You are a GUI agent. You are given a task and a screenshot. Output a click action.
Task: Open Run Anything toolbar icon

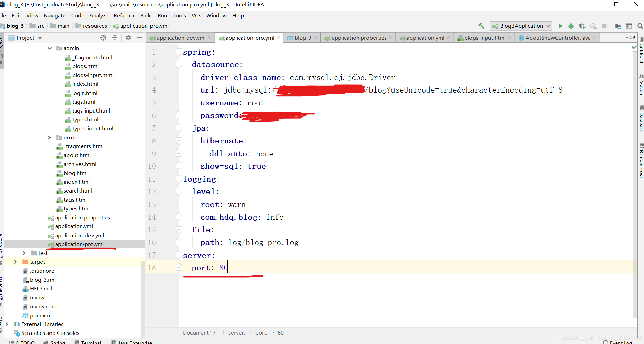[629, 26]
